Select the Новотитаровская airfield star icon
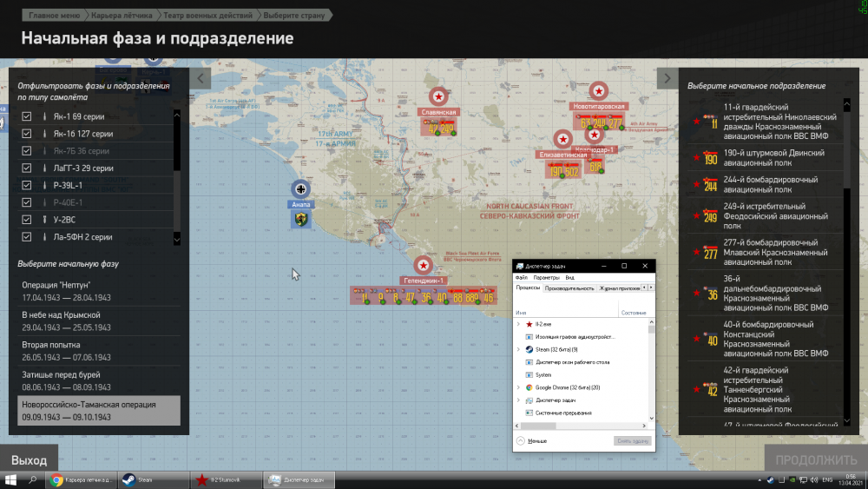Screen dimensions: 868x489 click(598, 90)
